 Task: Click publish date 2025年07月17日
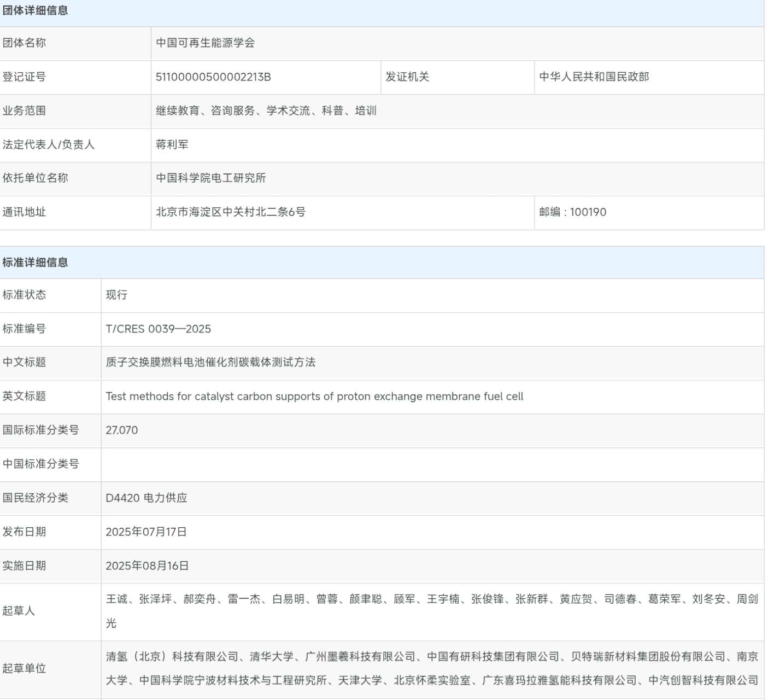pyautogui.click(x=146, y=532)
